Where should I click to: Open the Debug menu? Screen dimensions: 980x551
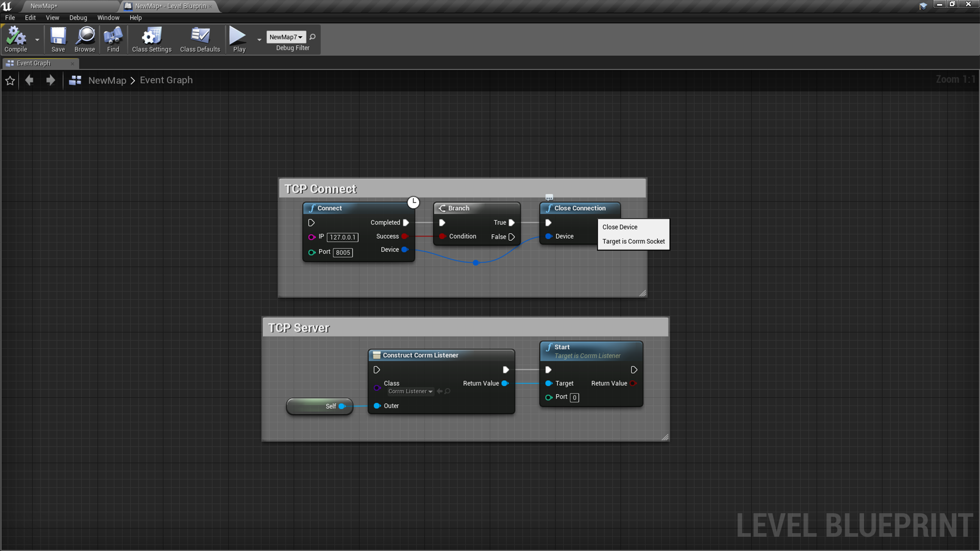(78, 17)
